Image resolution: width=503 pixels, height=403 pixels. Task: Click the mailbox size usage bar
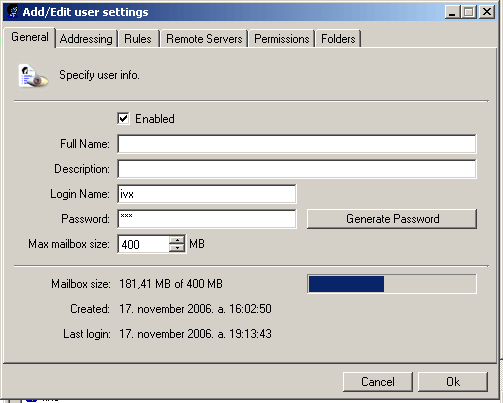pos(392,284)
